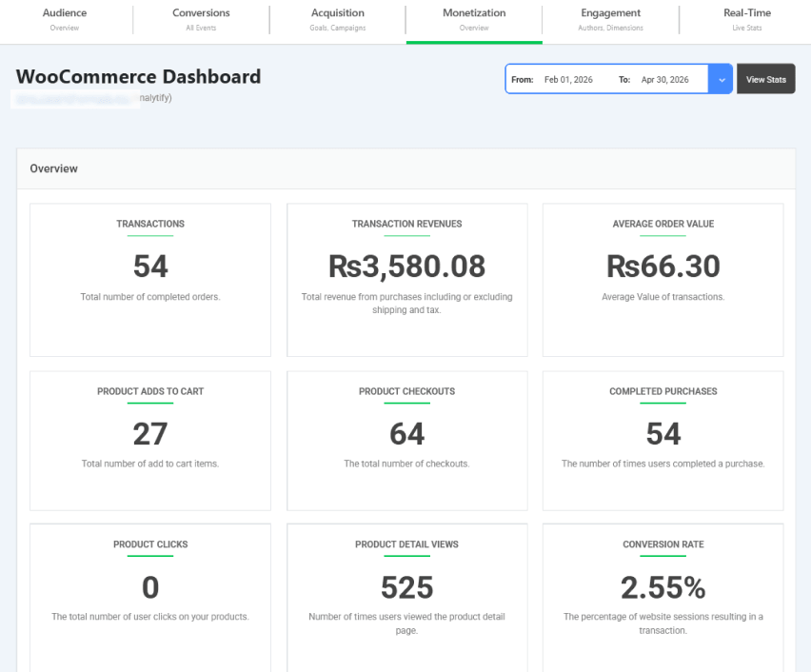Screen dimensions: 811x672
Task: Click the value Rs66.30
Action: point(663,266)
